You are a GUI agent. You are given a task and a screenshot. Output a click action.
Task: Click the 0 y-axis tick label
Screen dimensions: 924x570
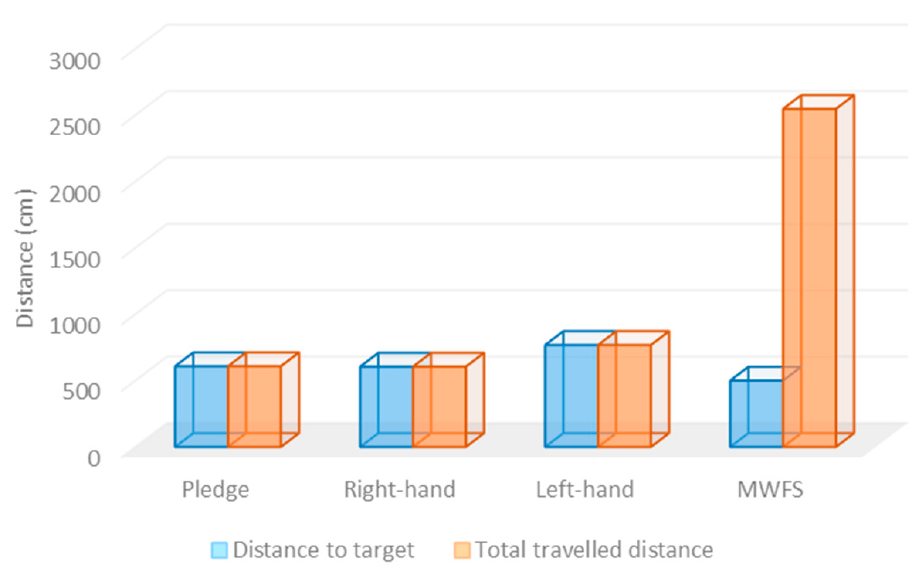pyautogui.click(x=94, y=458)
